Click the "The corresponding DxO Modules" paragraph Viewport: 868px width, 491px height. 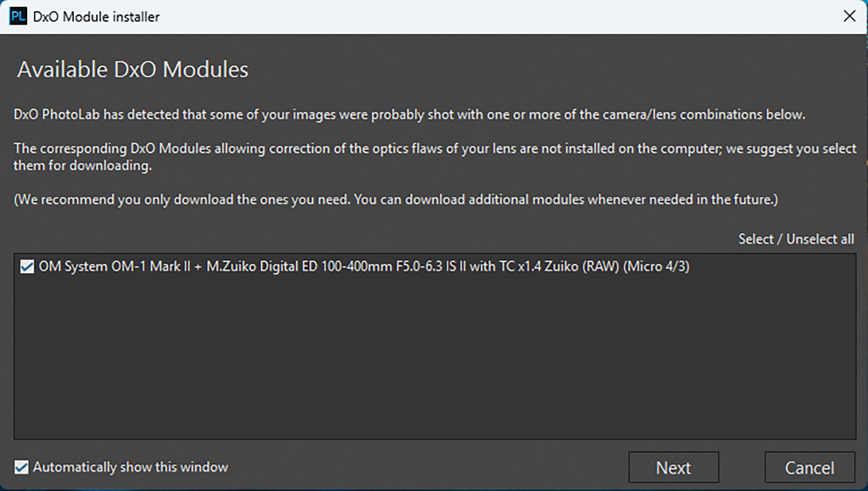tap(434, 149)
